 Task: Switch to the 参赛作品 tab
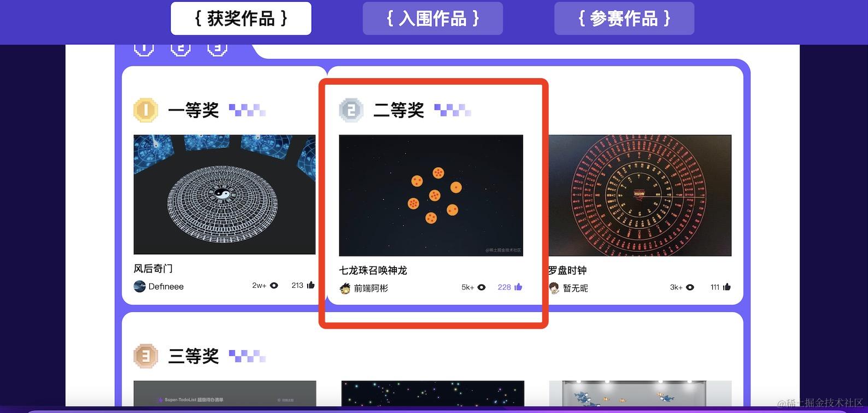(x=624, y=19)
